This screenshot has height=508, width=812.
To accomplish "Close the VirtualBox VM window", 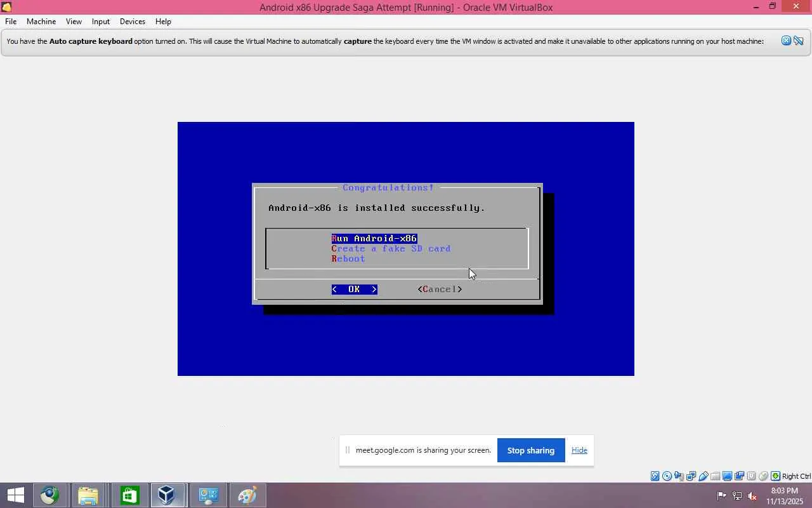I will point(797,7).
